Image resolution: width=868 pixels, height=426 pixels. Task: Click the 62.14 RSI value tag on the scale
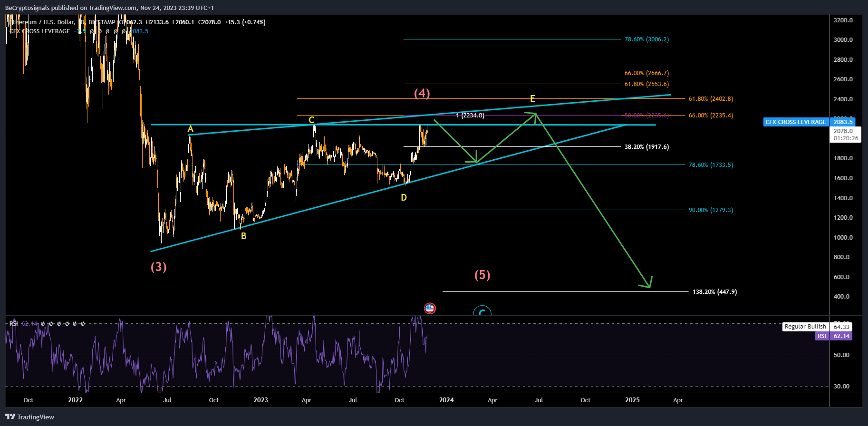click(841, 336)
